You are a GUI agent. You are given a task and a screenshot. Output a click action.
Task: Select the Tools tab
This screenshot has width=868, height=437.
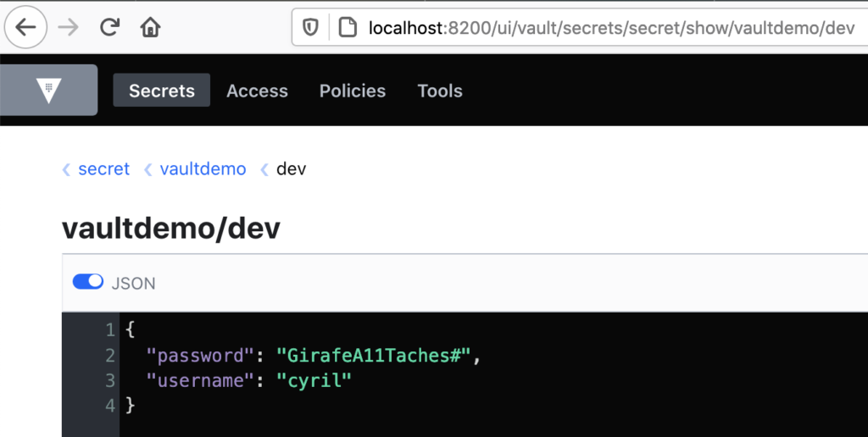click(440, 91)
